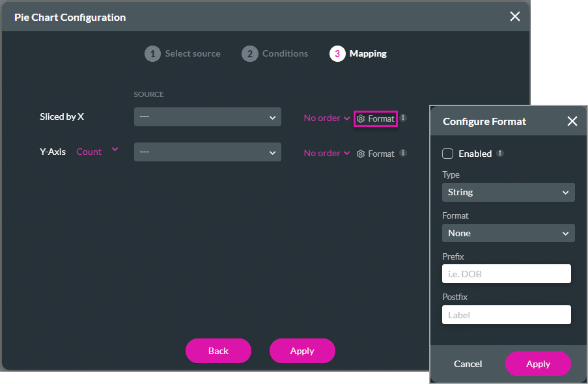Open the Count dropdown next to Y-Axis

[96, 152]
